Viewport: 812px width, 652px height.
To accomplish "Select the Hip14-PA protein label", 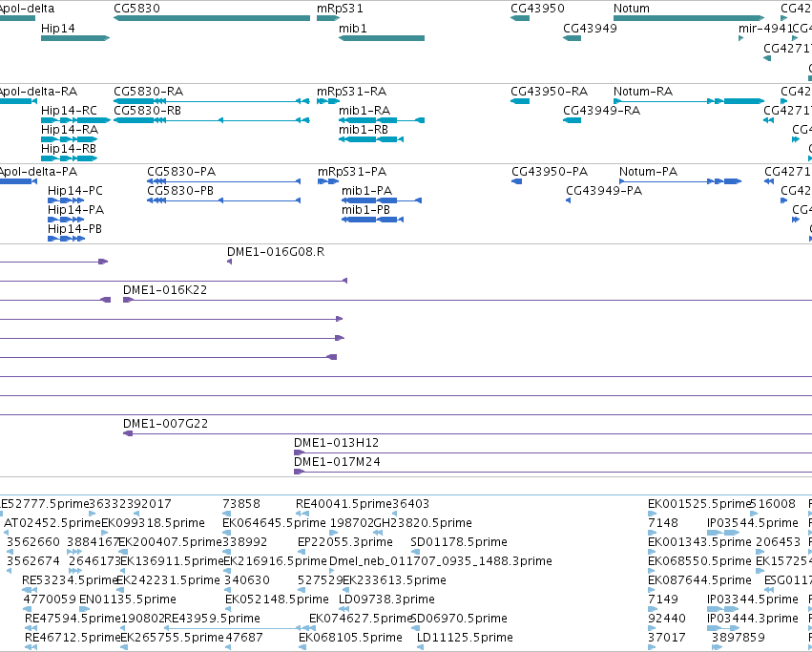I will [x=75, y=210].
